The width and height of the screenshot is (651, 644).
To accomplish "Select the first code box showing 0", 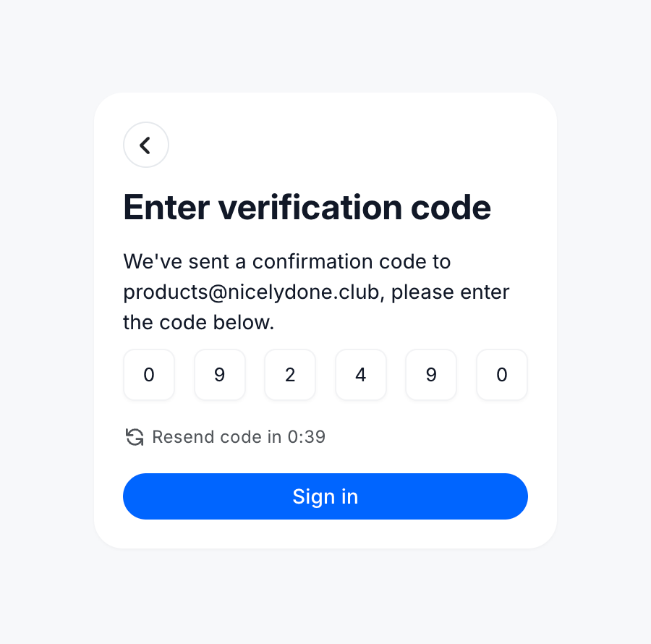I will pos(149,375).
